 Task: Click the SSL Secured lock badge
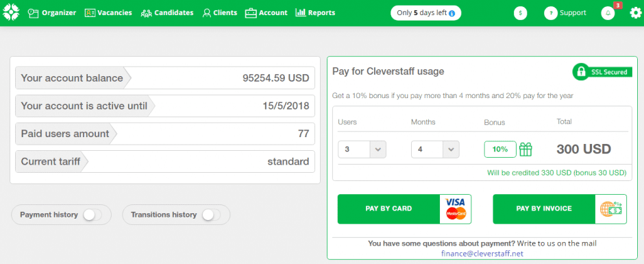tap(602, 72)
